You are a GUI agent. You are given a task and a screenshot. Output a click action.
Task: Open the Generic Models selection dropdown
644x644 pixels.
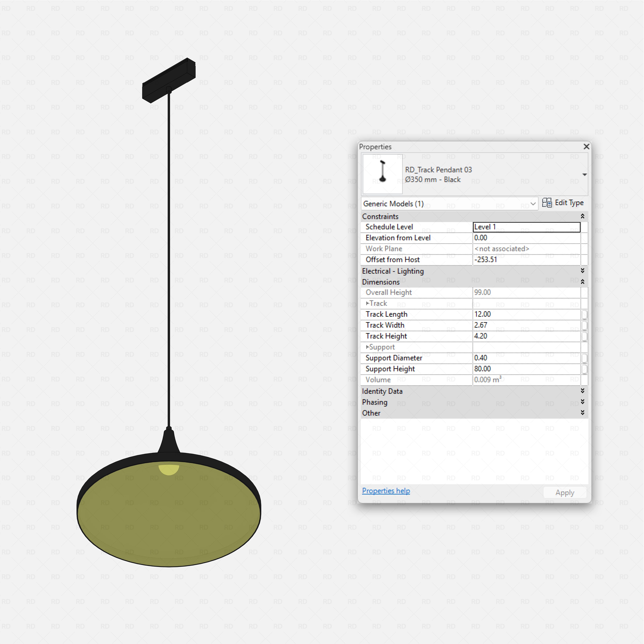tap(533, 204)
